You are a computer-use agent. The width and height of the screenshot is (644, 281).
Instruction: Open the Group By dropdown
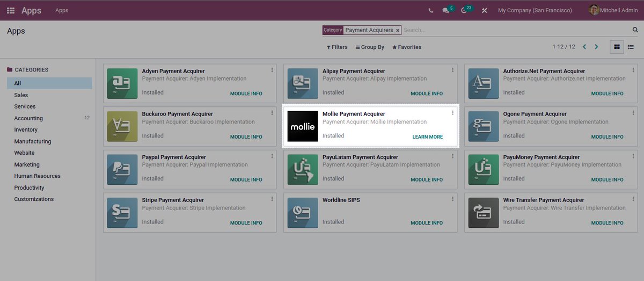pos(370,47)
